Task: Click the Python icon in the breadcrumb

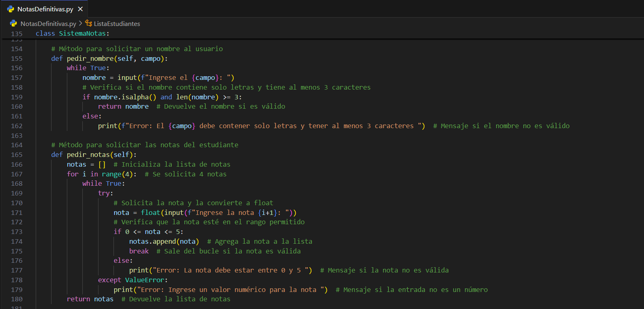Action: 14,24
